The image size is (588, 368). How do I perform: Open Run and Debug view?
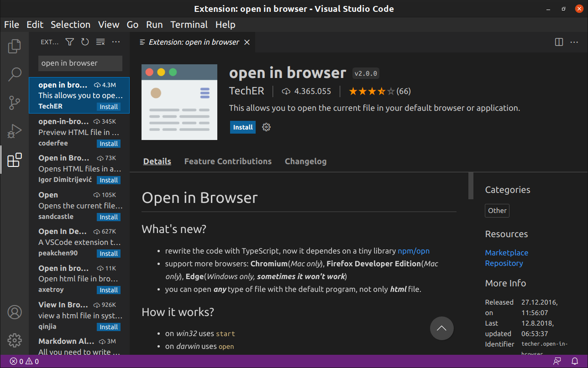tap(15, 131)
